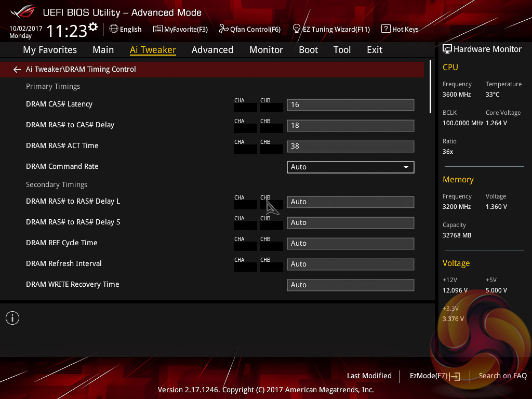Click the DRAM RAS# to CAS# Delay field
This screenshot has width=532, height=399.
tap(351, 126)
